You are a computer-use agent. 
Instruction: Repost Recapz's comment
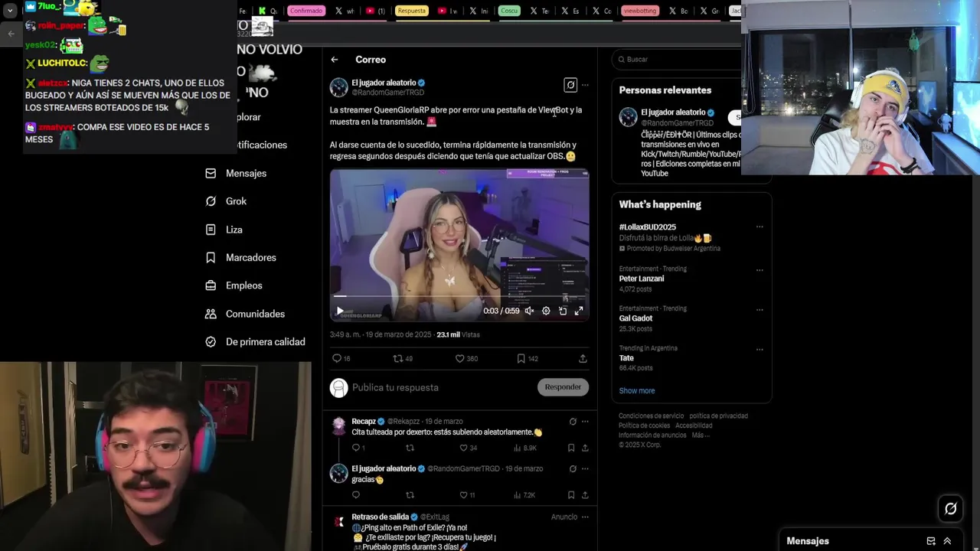coord(410,448)
